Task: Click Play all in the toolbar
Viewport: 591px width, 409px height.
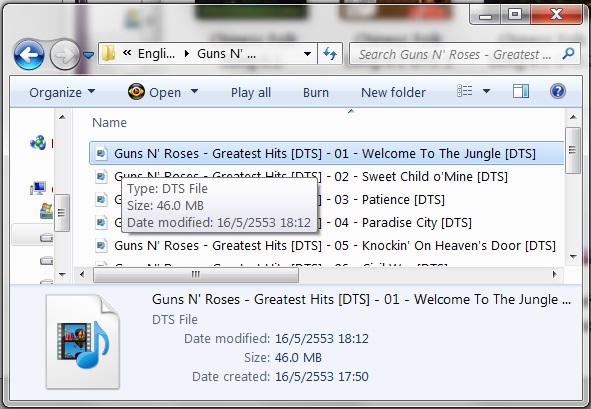Action: (251, 92)
